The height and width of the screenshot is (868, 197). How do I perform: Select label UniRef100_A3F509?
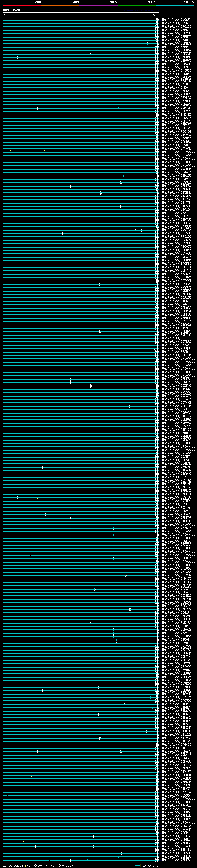pos(176,853)
